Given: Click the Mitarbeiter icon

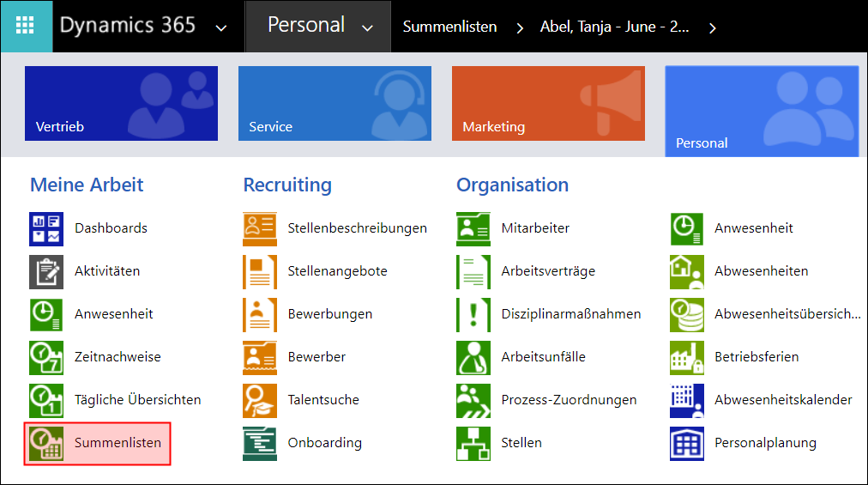Looking at the screenshot, I should (x=473, y=229).
